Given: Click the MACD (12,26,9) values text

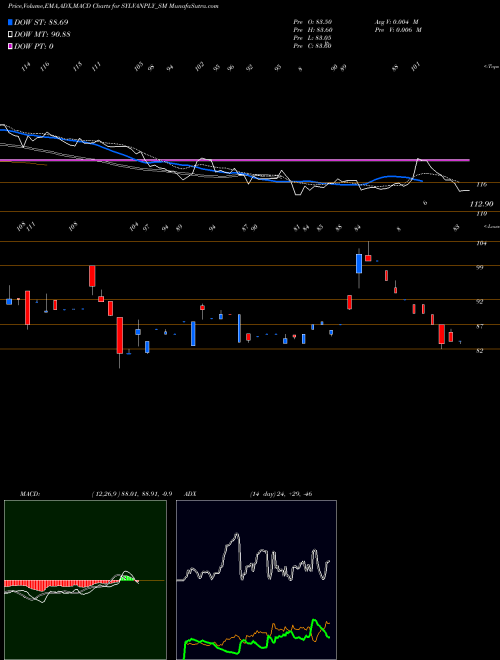Looking at the screenshot, I should point(132,494).
